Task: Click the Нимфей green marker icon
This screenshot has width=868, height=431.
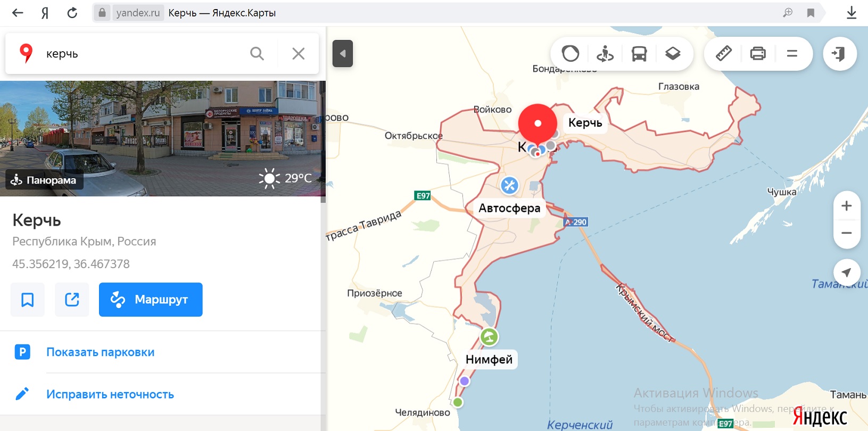Action: 489,337
